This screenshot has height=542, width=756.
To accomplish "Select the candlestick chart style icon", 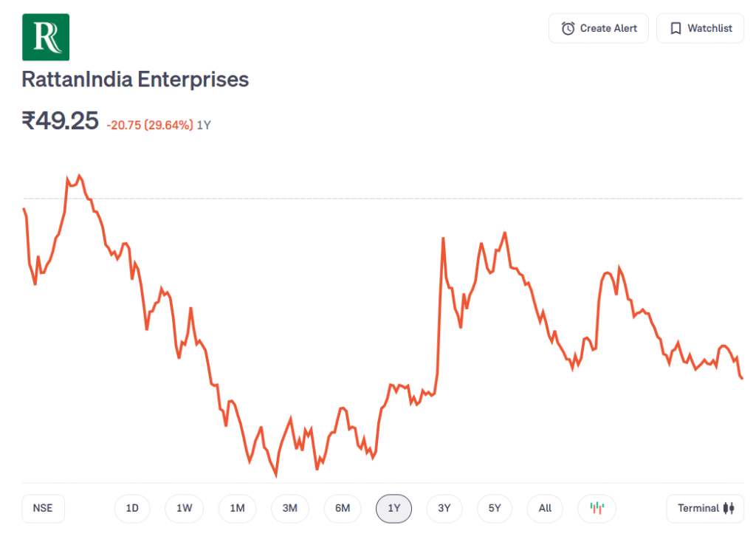I will click(596, 508).
